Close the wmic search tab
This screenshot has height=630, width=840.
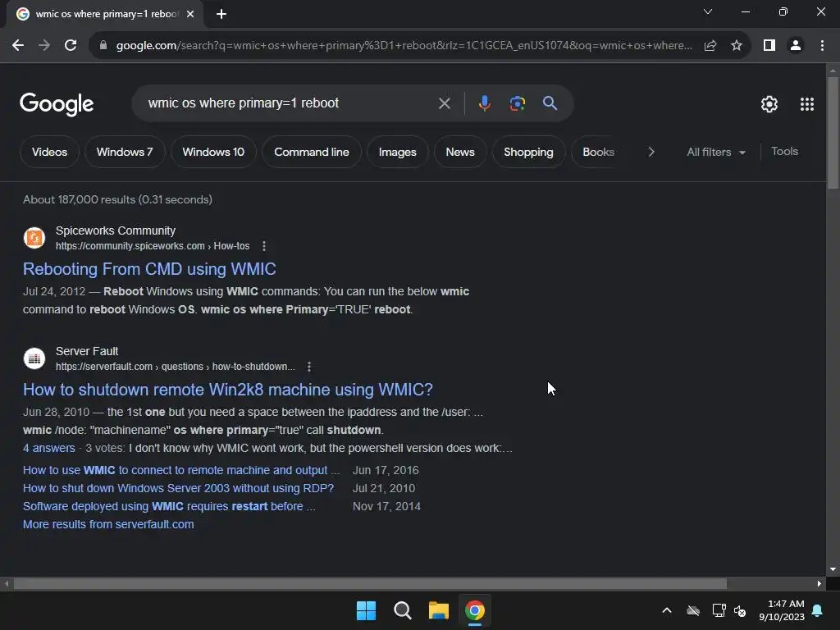point(190,14)
